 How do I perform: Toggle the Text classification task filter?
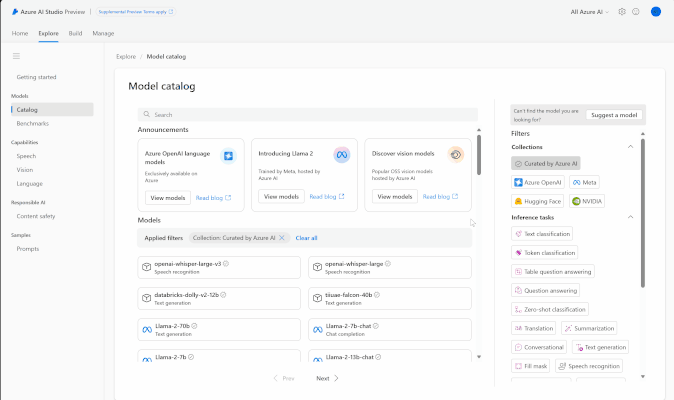pos(542,234)
